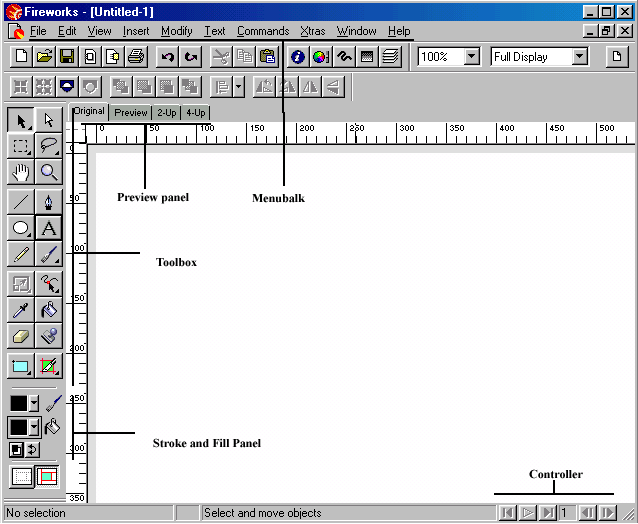Choose the Marquee selection tool
The image size is (638, 524).
click(21, 146)
